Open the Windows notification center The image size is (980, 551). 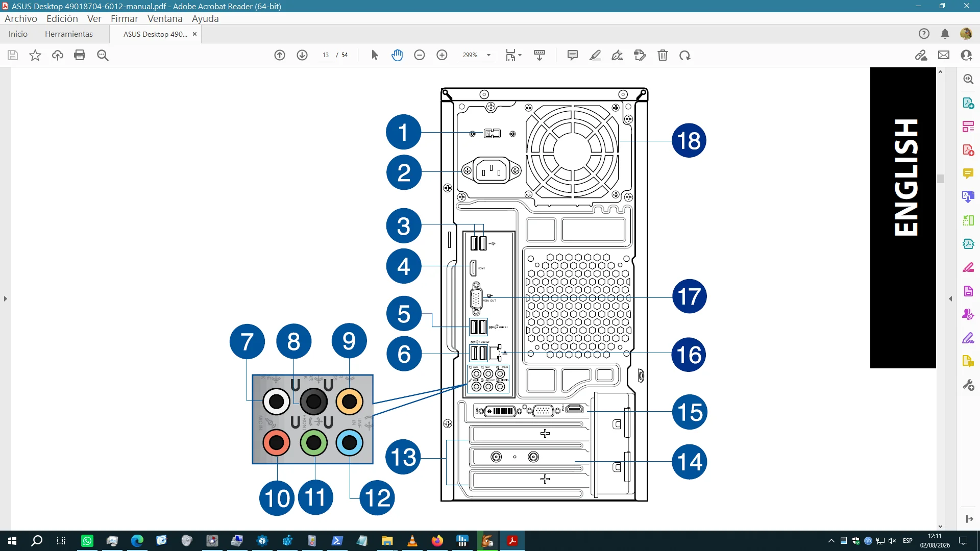(963, 541)
